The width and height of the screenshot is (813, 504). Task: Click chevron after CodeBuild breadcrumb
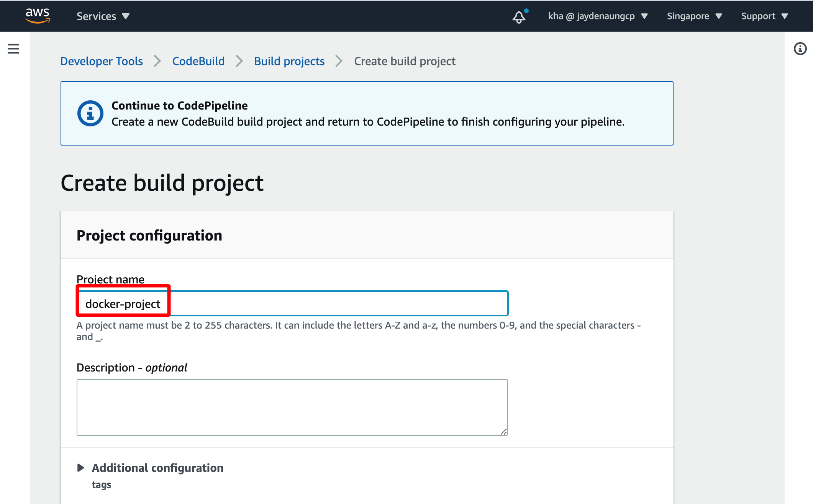239,61
